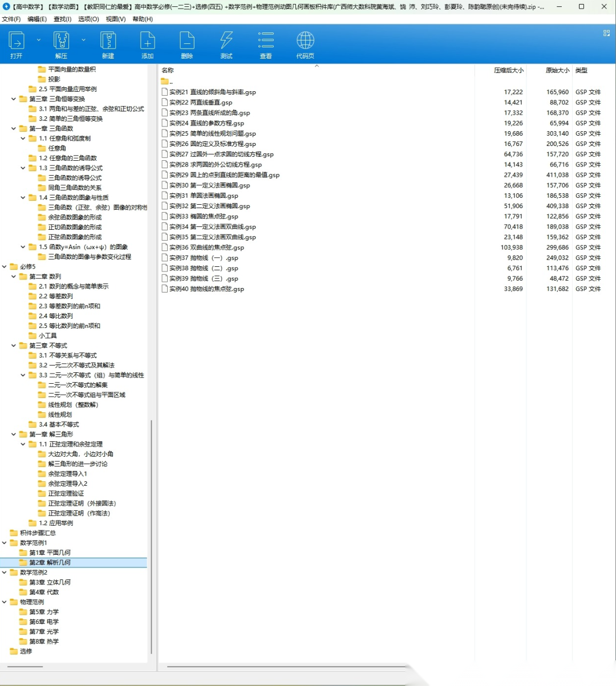Click the left tree panel vertical scrollbar
Screen dimensions: 616x686
click(x=151, y=536)
